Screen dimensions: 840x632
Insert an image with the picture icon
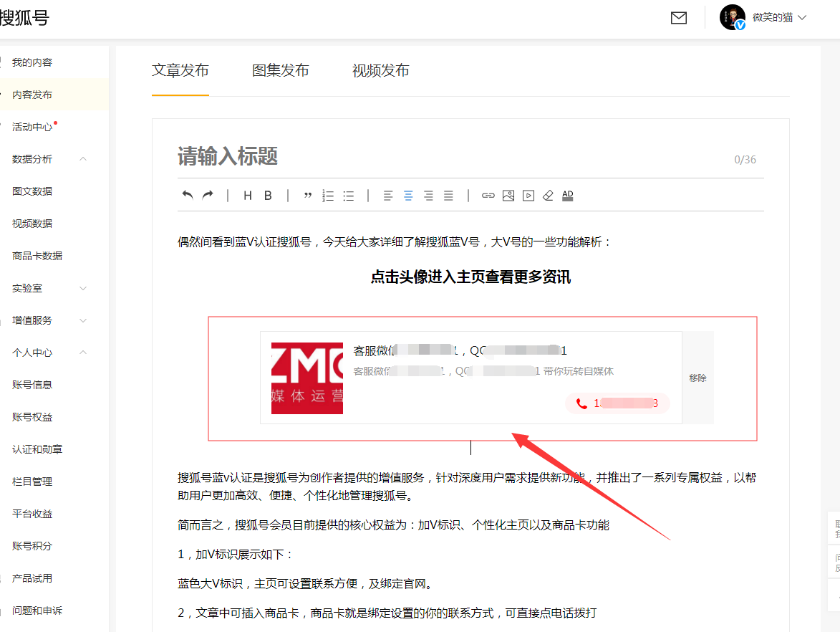pyautogui.click(x=508, y=195)
